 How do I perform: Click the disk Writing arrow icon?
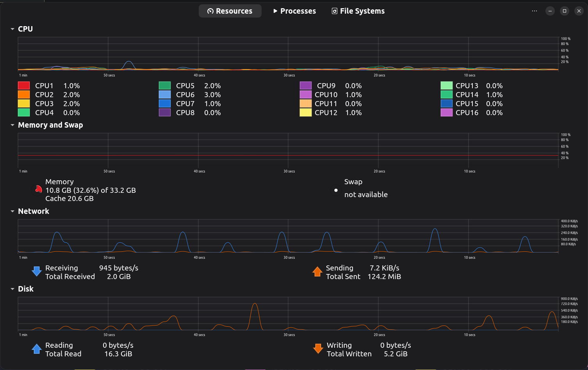(318, 349)
